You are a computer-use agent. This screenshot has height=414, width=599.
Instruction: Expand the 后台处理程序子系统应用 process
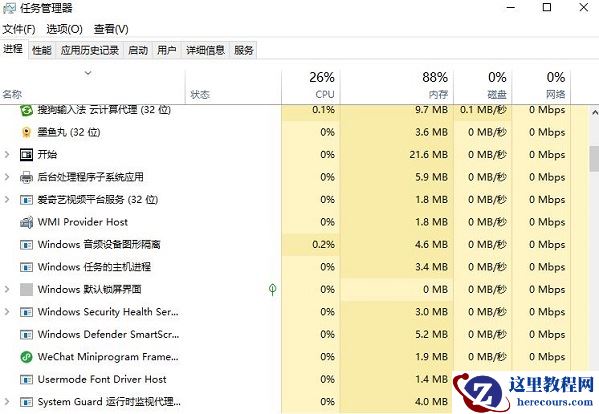pyautogui.click(x=7, y=177)
